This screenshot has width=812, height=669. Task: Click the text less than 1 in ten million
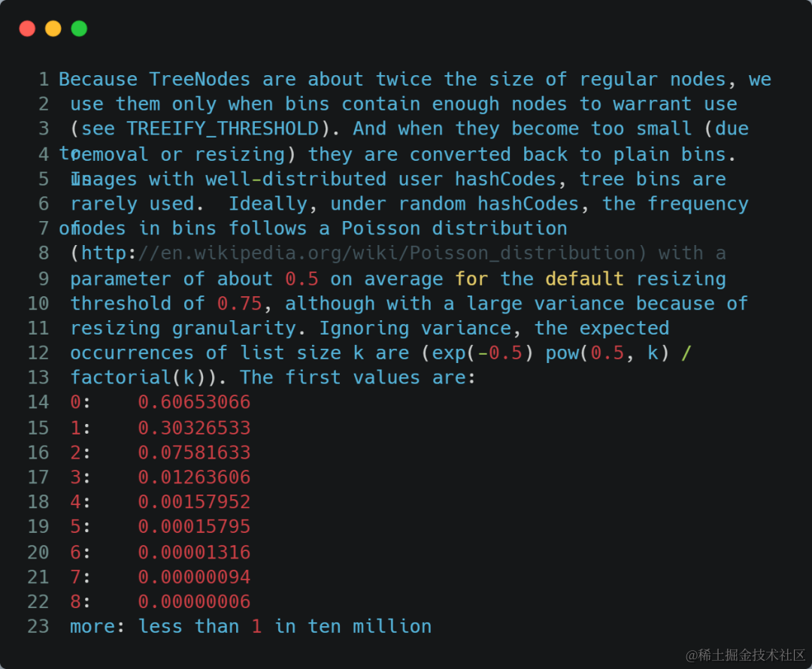tap(285, 627)
